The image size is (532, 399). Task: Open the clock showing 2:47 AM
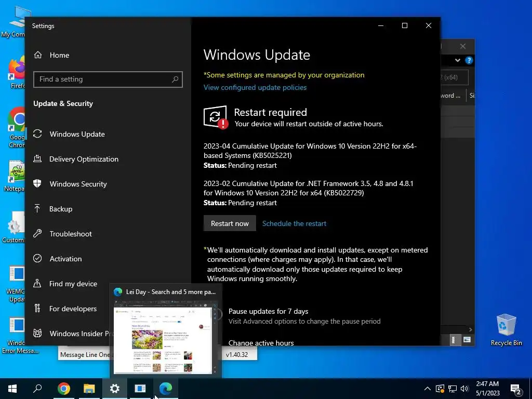click(487, 389)
